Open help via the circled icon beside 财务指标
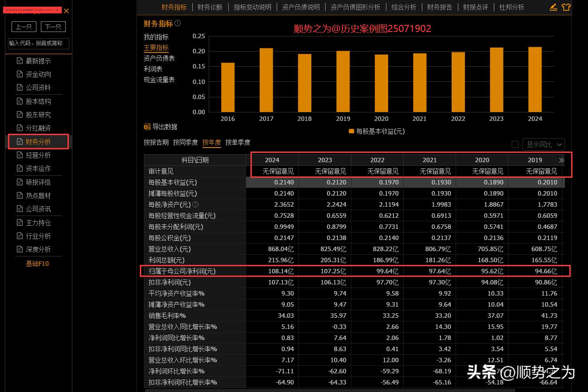This screenshot has height=392, width=588. 177,23
